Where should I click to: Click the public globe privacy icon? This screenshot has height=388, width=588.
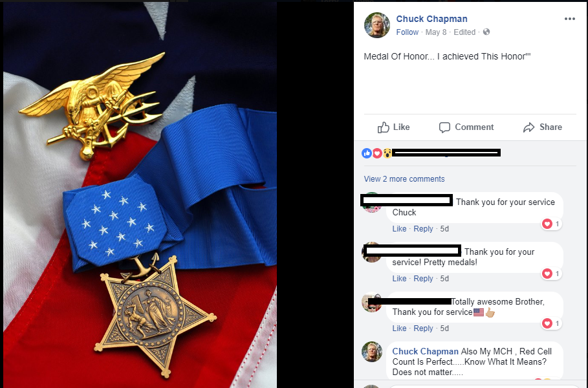pyautogui.click(x=486, y=32)
